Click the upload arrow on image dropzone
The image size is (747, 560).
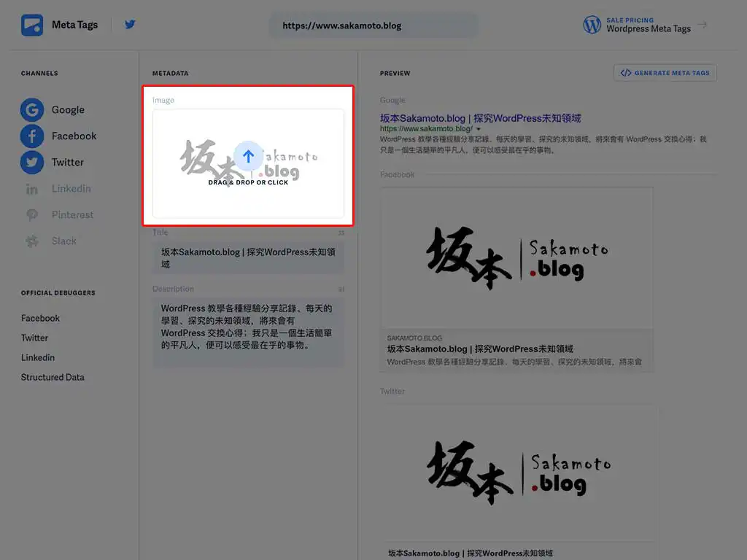(x=248, y=156)
